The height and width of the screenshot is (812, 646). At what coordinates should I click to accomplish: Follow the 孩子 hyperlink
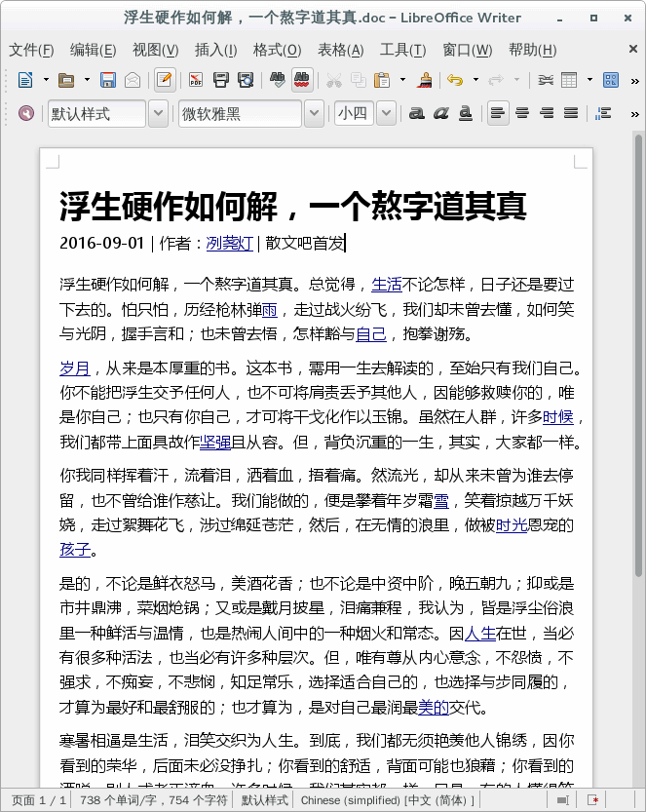pos(75,549)
